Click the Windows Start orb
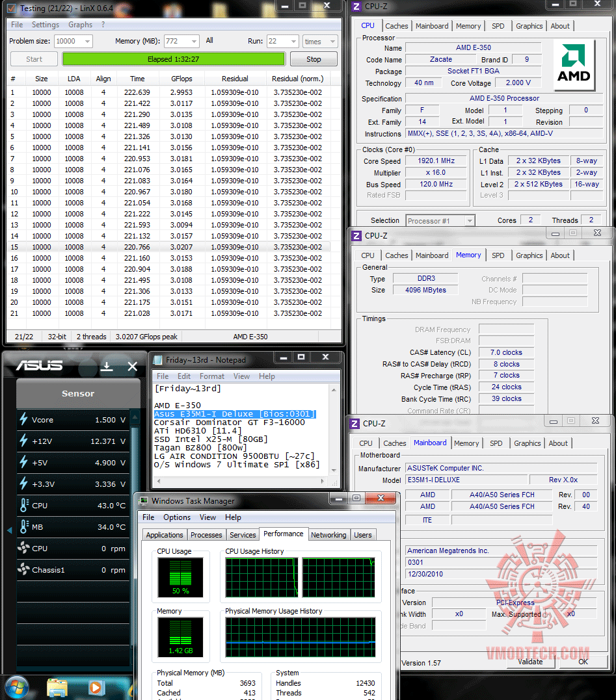616x700 pixels. click(x=17, y=688)
